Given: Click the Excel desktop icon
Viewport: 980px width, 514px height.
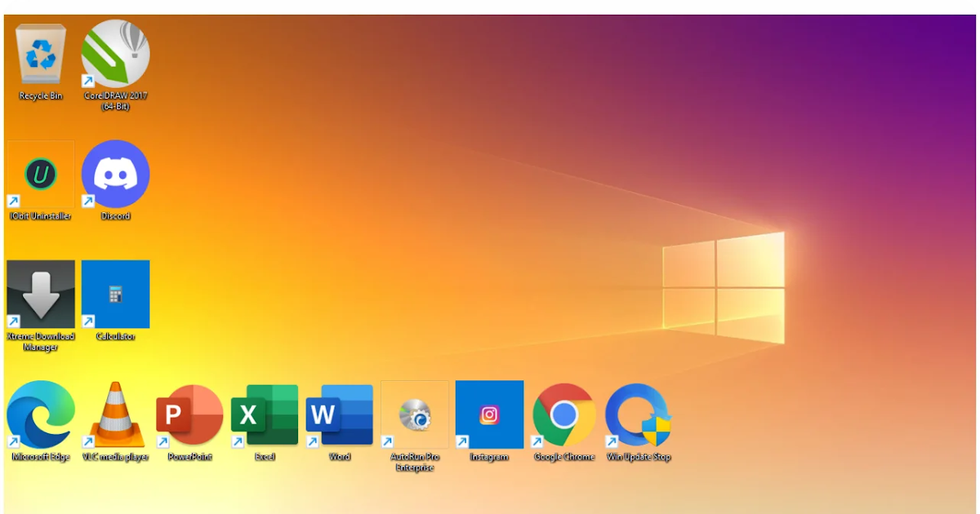Looking at the screenshot, I should [x=265, y=414].
